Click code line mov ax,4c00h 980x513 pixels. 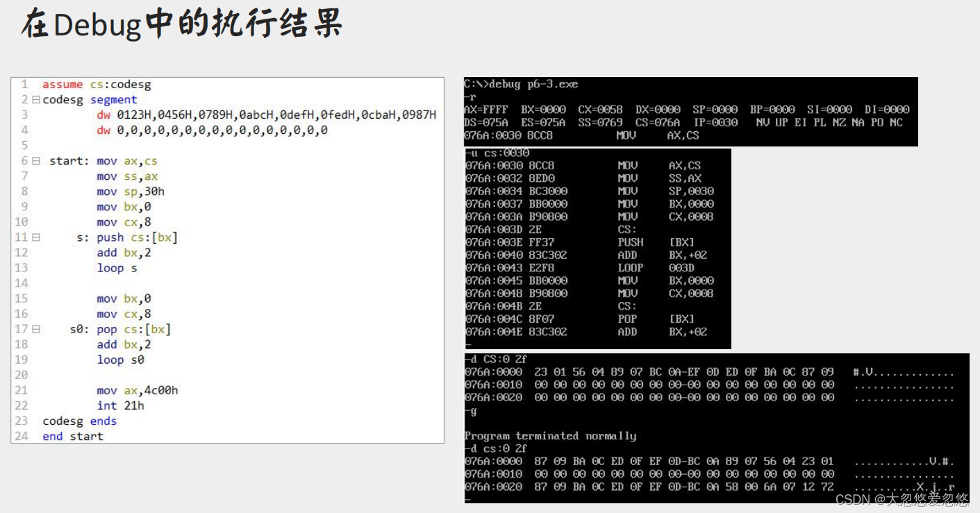[x=138, y=390]
